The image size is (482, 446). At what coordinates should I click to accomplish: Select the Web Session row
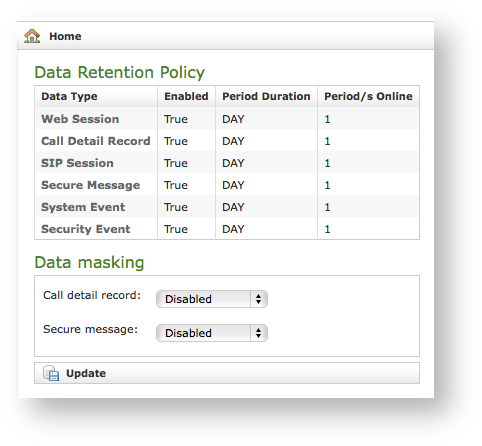click(227, 119)
